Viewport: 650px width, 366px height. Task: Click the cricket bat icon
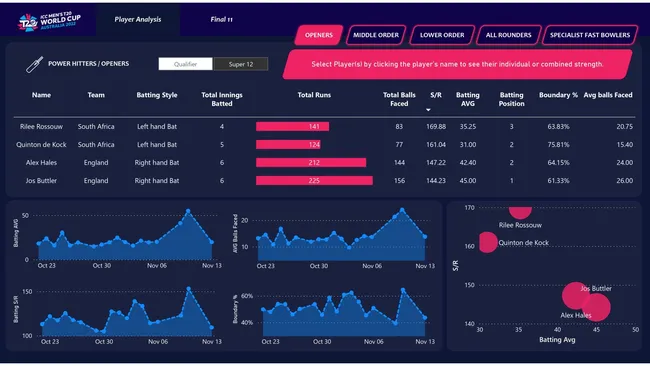(x=34, y=64)
